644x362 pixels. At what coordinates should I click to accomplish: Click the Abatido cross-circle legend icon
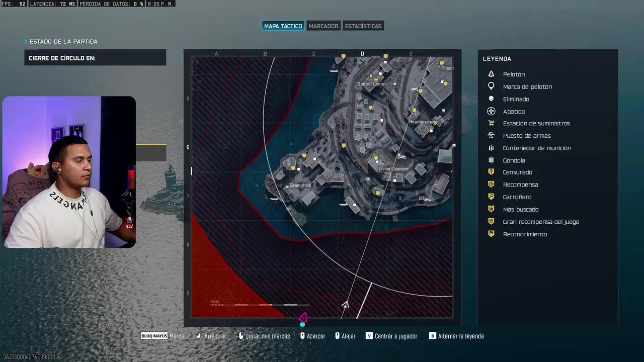point(491,111)
